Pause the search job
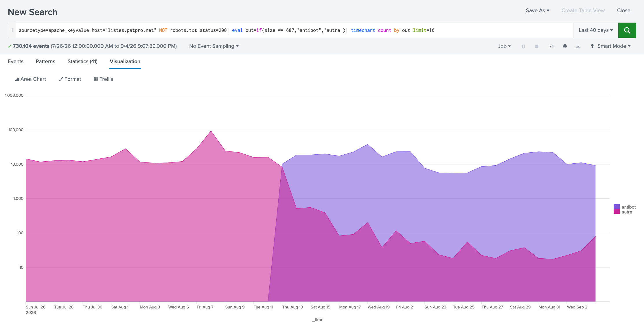Viewport: 644px width, 327px height. 523,46
